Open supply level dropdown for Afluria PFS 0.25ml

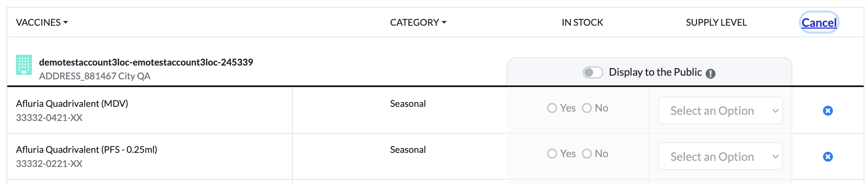(x=720, y=156)
